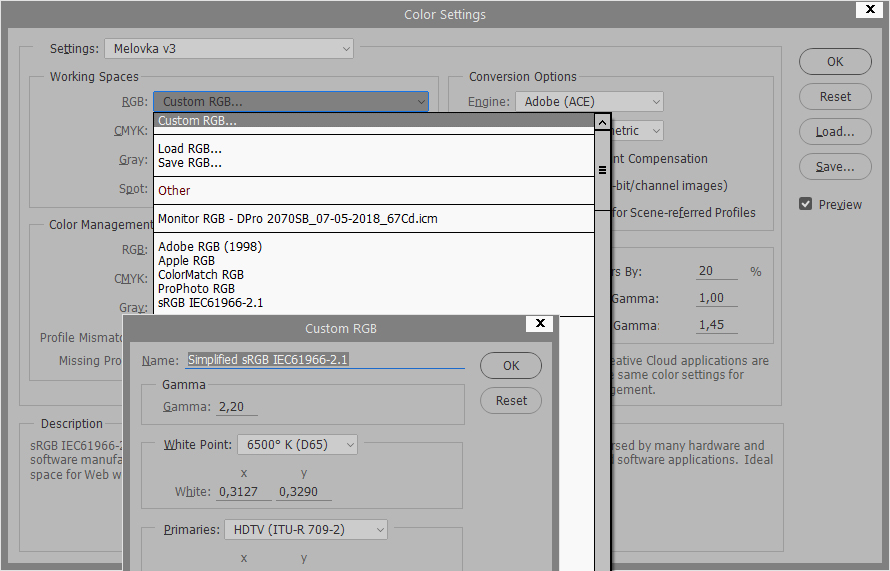Focus the Gamma value field showing 2,20
890x571 pixels.
click(238, 407)
